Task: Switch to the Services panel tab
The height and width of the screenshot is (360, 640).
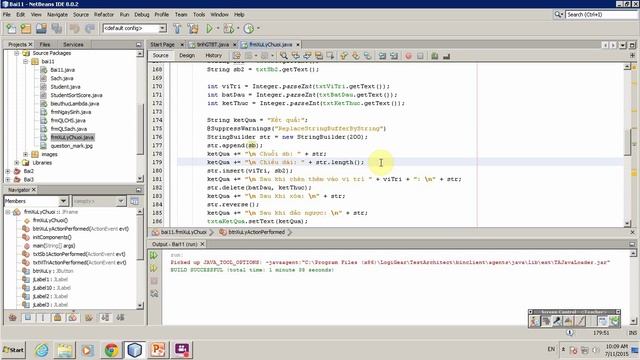Action: point(73,44)
